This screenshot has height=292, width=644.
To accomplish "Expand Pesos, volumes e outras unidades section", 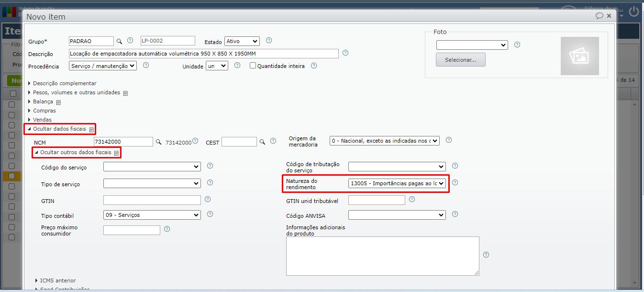I will (x=74, y=92).
